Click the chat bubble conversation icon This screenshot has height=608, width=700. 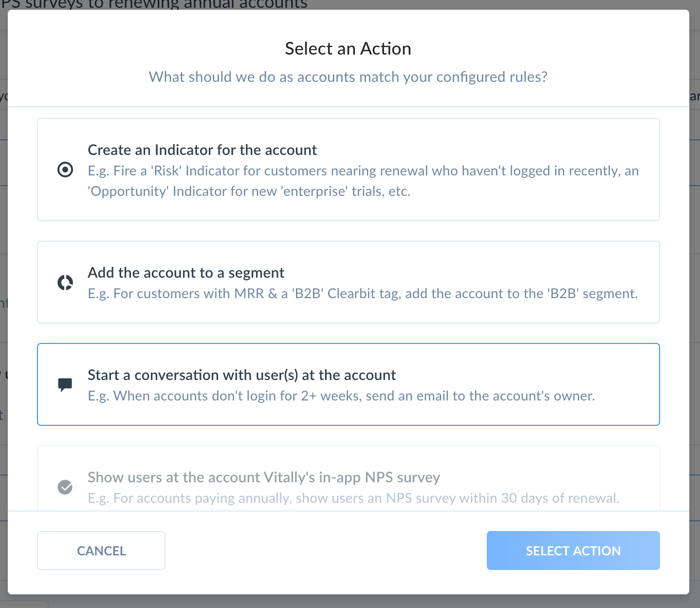click(65, 385)
